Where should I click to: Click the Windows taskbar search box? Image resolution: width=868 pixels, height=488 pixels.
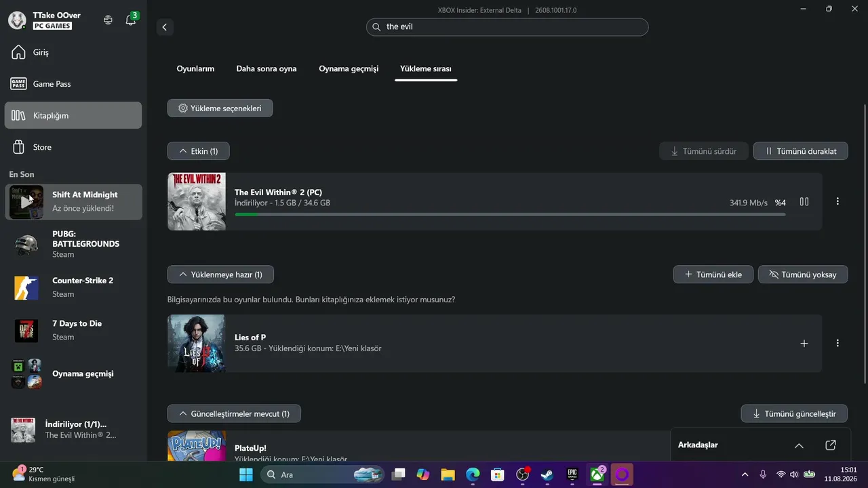[x=323, y=474]
